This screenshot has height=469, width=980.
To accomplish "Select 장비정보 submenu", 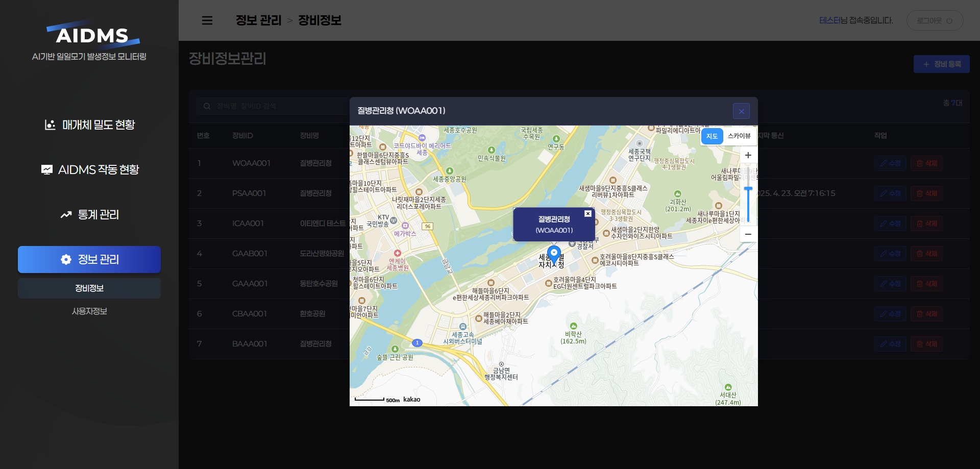I will pos(89,288).
